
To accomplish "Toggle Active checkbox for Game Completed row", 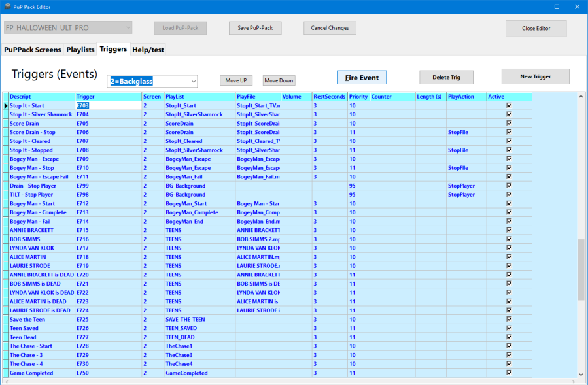I will click(x=509, y=373).
